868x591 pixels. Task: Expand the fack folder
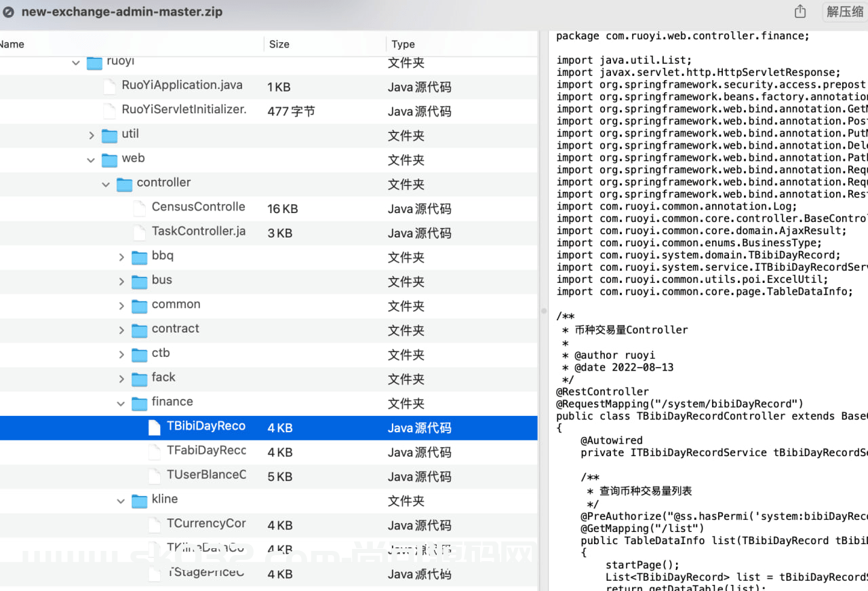pyautogui.click(x=121, y=379)
